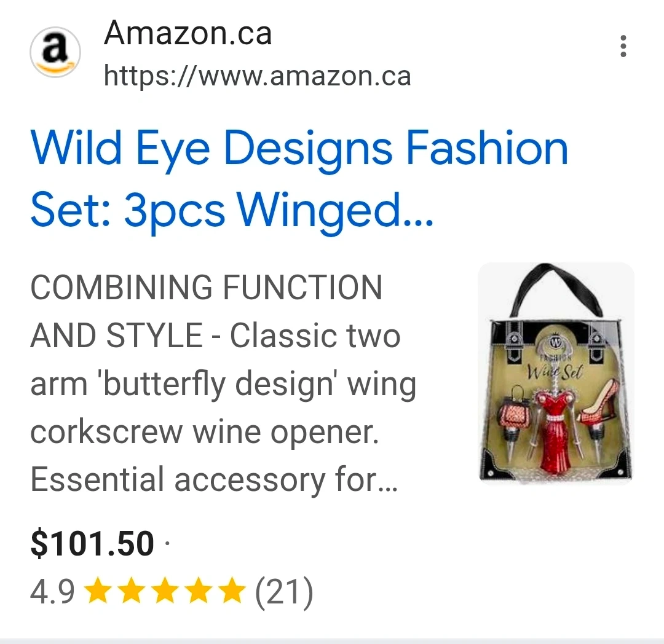This screenshot has width=664, height=644.
Task: Click the fifth yellow rating star
Action: (232, 592)
